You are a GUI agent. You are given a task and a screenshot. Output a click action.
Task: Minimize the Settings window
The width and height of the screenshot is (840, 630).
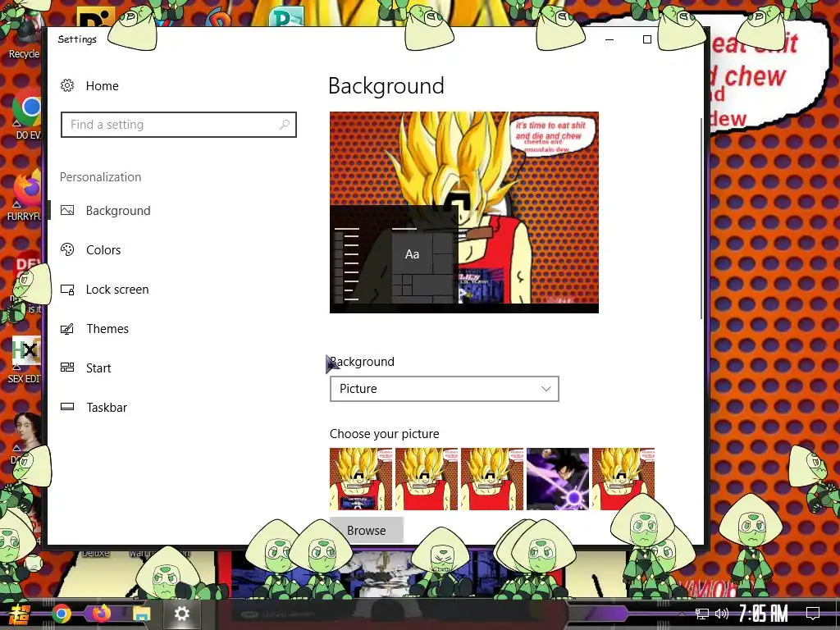click(x=609, y=39)
